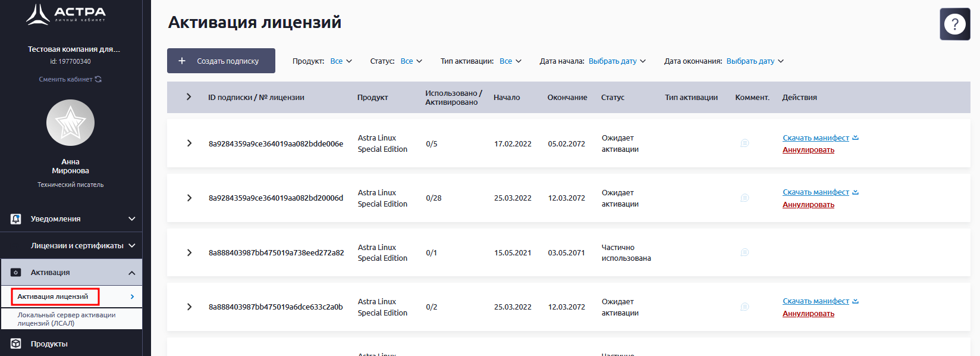Expand all rows via table header chevron
This screenshot has height=356, width=980.
[x=189, y=97]
